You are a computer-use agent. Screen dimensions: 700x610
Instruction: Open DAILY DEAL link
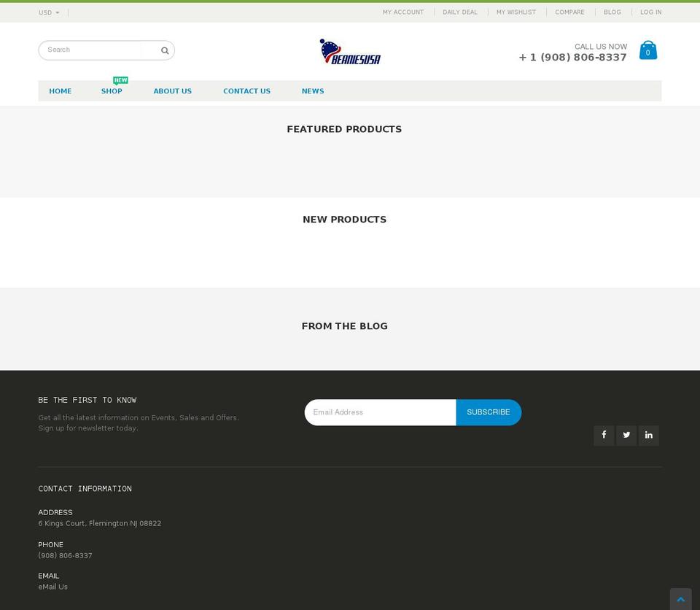coord(460,12)
